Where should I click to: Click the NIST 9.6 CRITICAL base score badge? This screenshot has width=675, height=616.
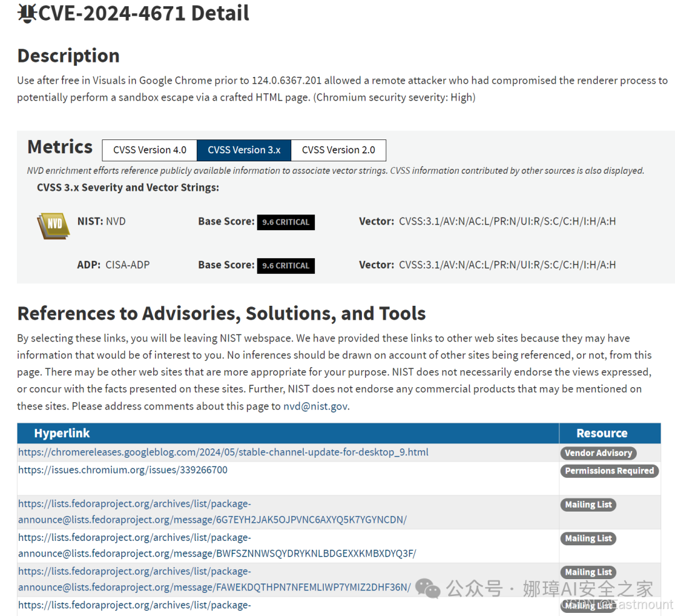(x=286, y=222)
